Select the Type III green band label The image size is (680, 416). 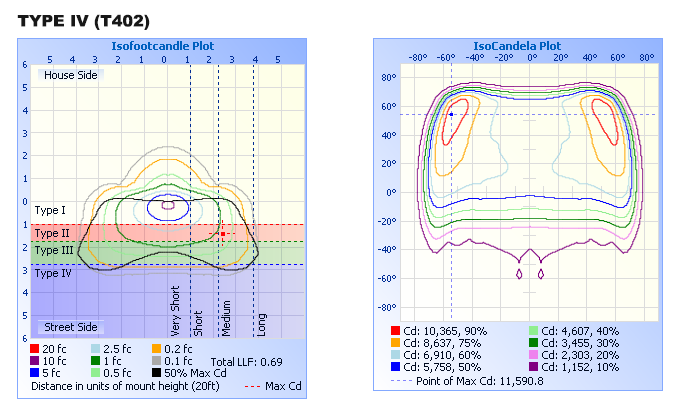click(53, 250)
